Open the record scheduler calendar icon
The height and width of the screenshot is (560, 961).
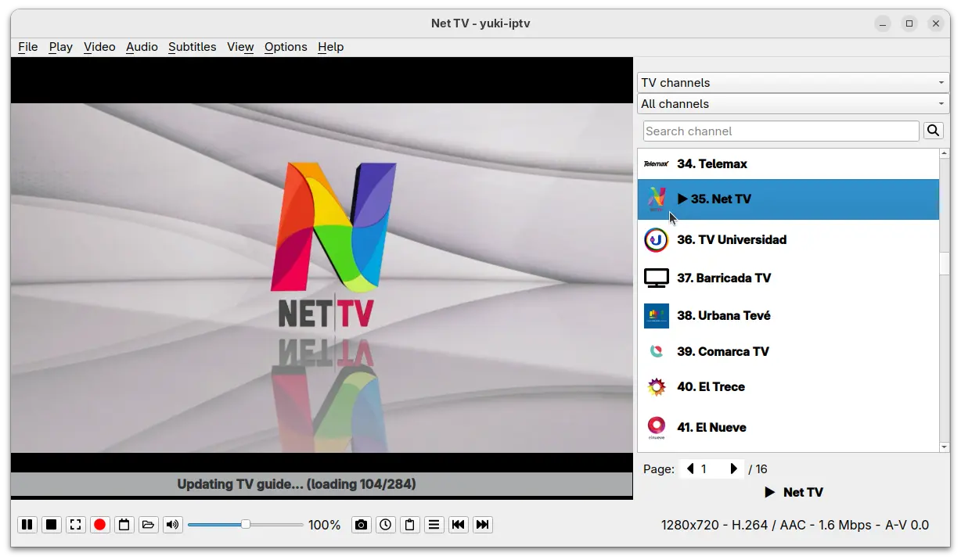click(124, 525)
